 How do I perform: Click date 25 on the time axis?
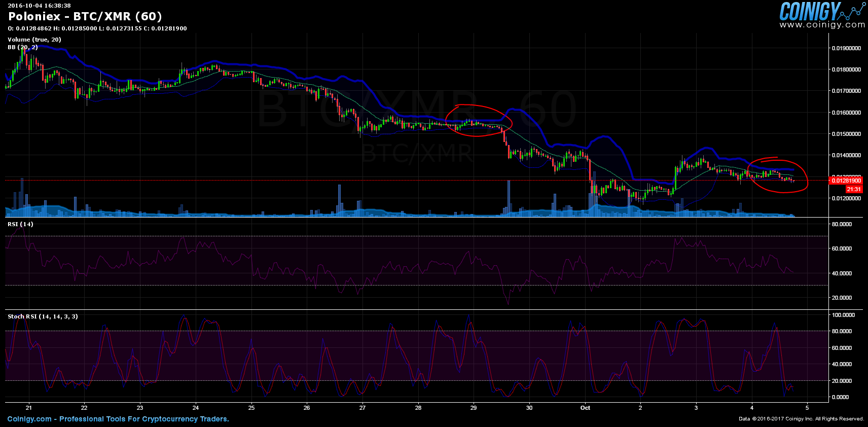coord(251,408)
